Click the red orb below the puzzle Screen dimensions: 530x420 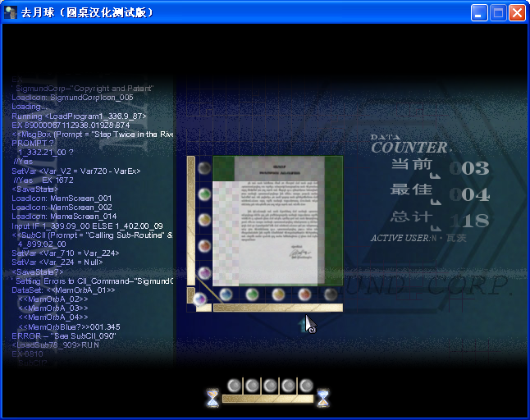click(304, 294)
